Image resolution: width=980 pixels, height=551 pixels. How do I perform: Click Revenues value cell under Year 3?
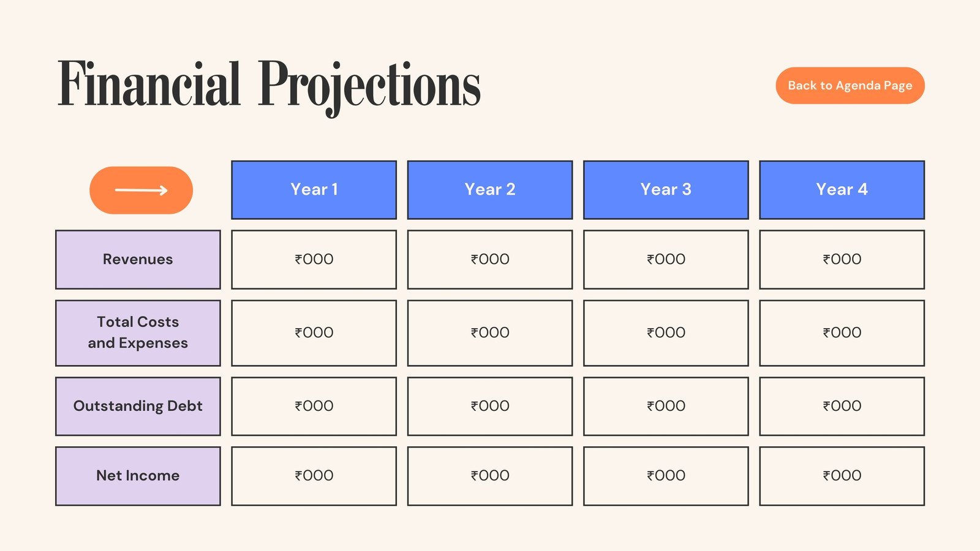click(x=666, y=260)
